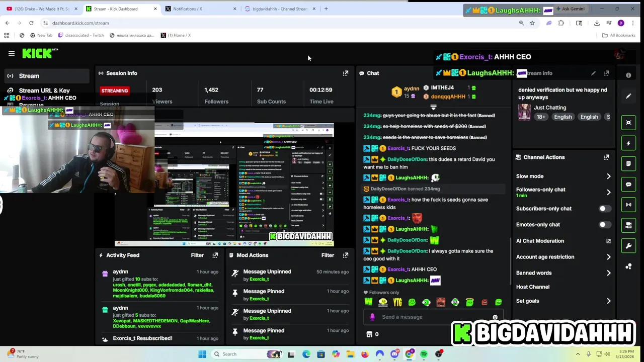Click the document notes sidebar icon
644x362 pixels.
pos(628,164)
